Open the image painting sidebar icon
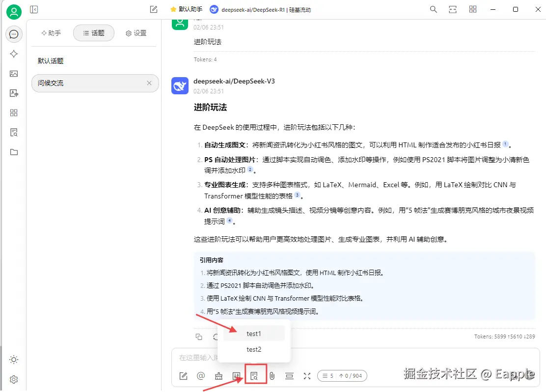 tap(14, 74)
